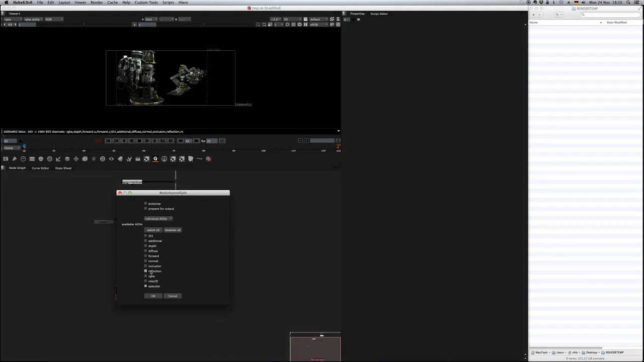
Task: Open the rgba layer dropdown in viewer
Action: 13,19
